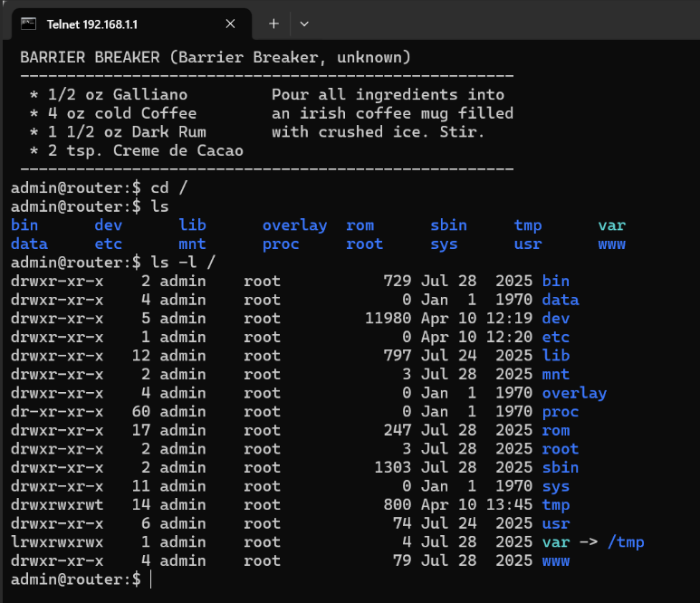This screenshot has width=700, height=603.
Task: Click the 'www' directory in the long listing
Action: pos(556,560)
